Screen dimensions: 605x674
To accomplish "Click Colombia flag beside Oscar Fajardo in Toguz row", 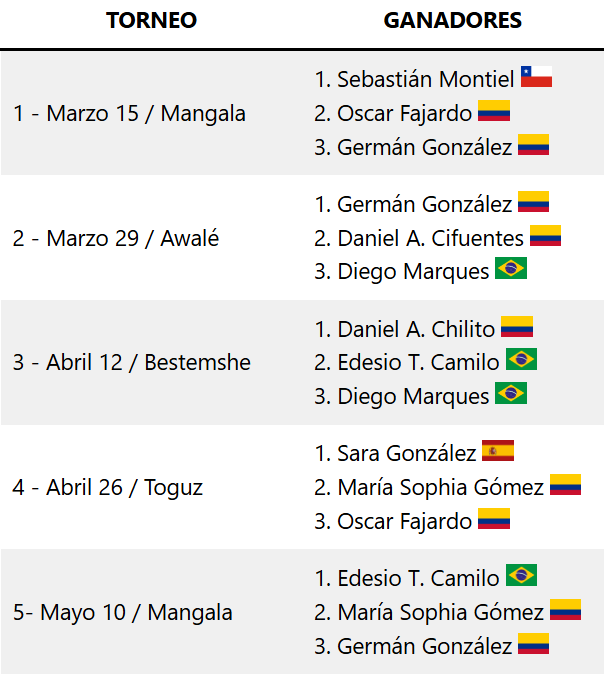I will (494, 518).
